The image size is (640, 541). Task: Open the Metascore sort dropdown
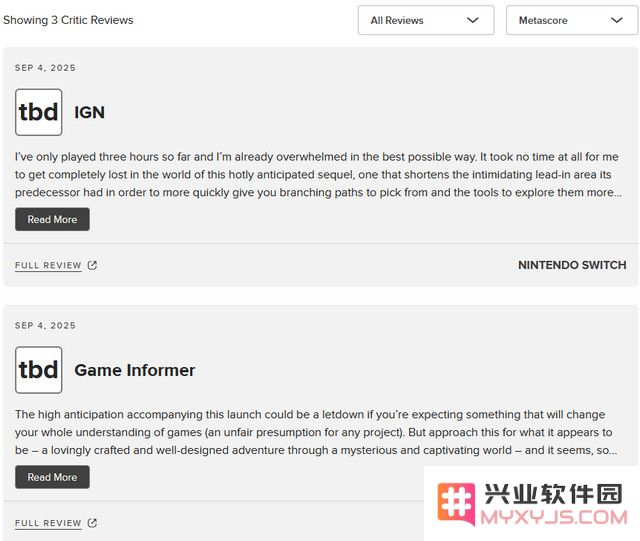(x=571, y=20)
